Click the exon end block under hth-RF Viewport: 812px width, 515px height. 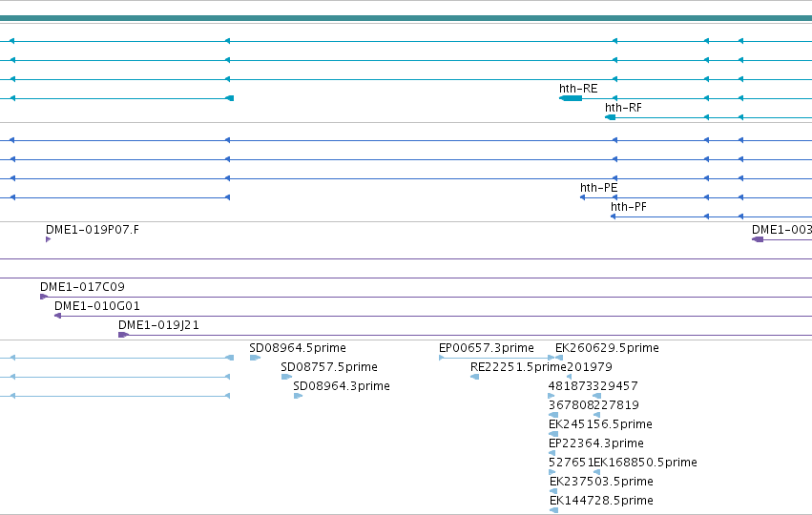tap(610, 117)
